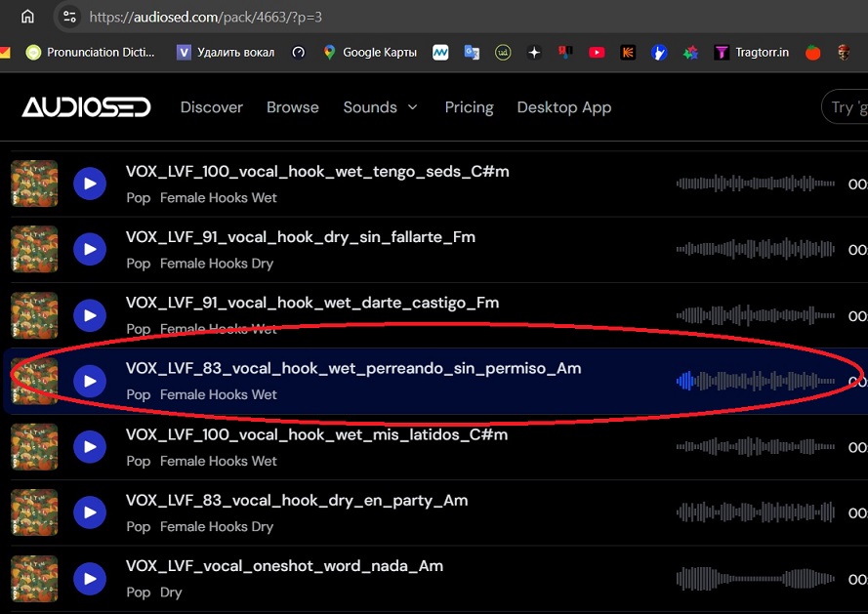Seek in mis_latidos waveform
The height and width of the screenshot is (614, 868).
click(x=755, y=447)
